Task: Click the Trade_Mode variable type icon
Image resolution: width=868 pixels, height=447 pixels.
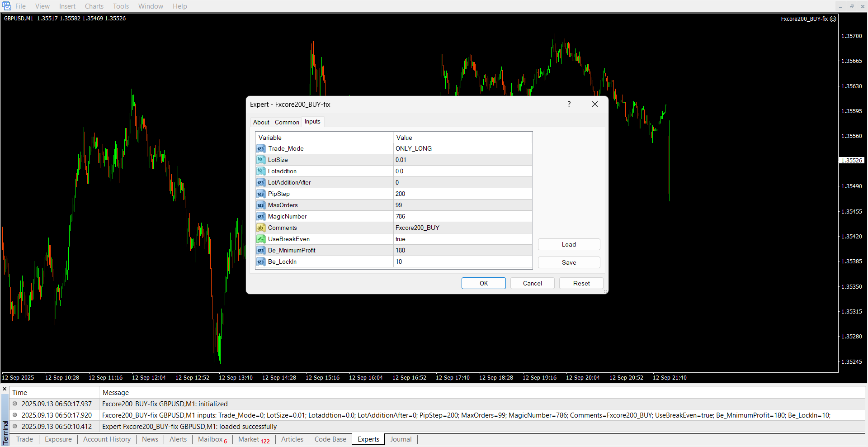Action: [x=261, y=149]
